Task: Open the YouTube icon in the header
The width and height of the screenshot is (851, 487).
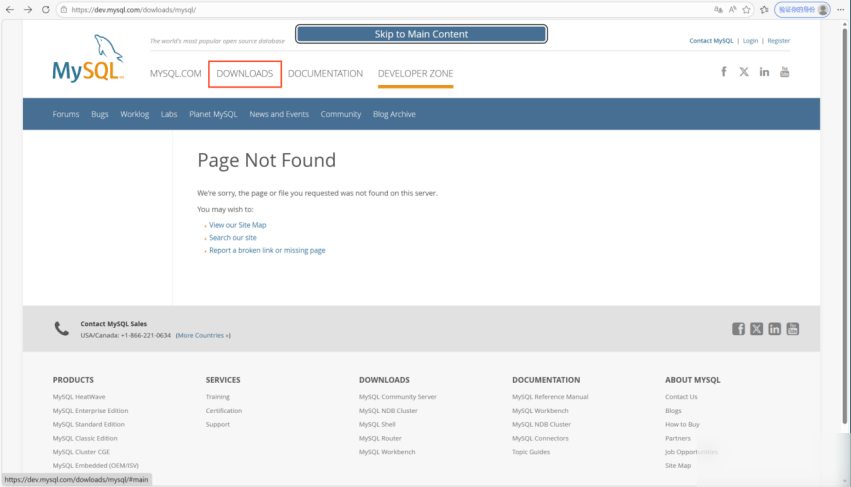Action: (785, 72)
